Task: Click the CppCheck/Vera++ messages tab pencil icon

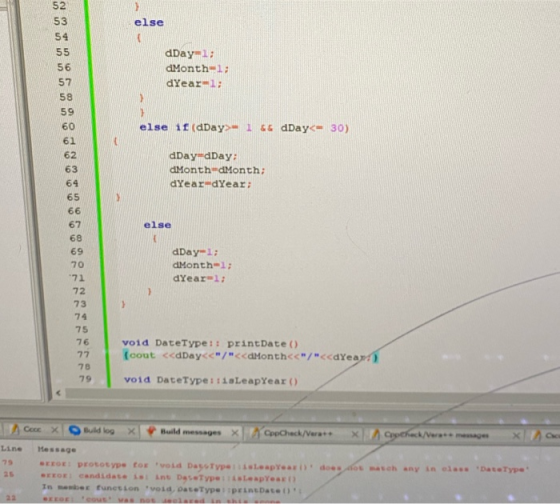Action: coord(375,434)
